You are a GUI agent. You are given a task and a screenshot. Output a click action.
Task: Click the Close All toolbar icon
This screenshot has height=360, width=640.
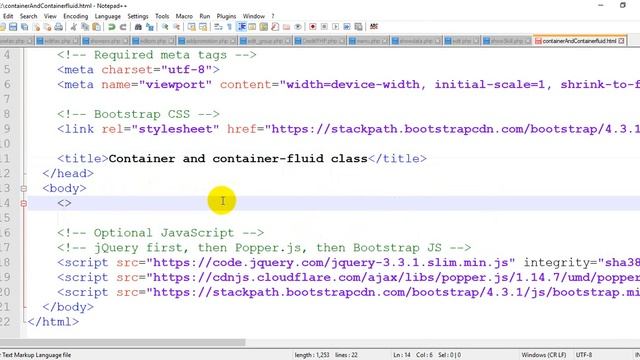[48, 27]
